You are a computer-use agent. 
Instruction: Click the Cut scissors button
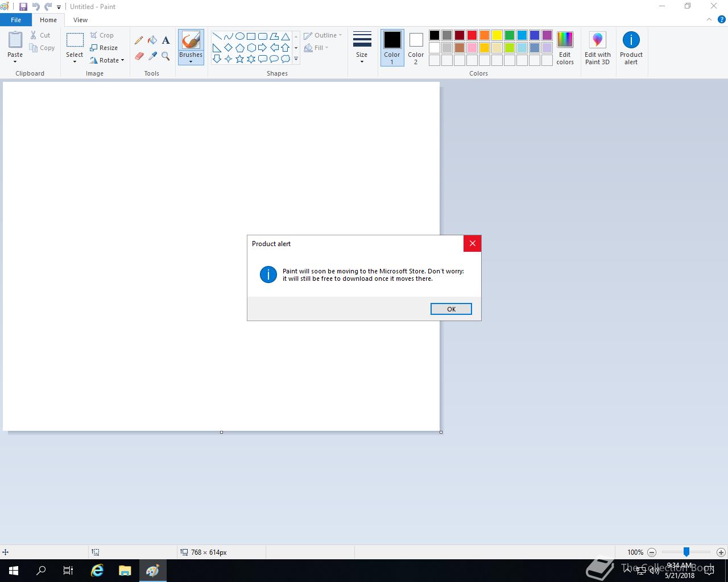(x=40, y=35)
